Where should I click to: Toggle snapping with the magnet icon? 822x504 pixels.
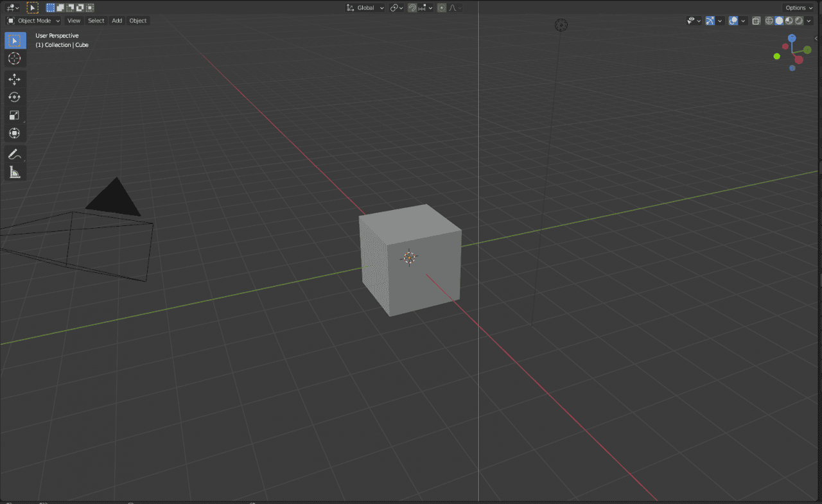(x=412, y=7)
